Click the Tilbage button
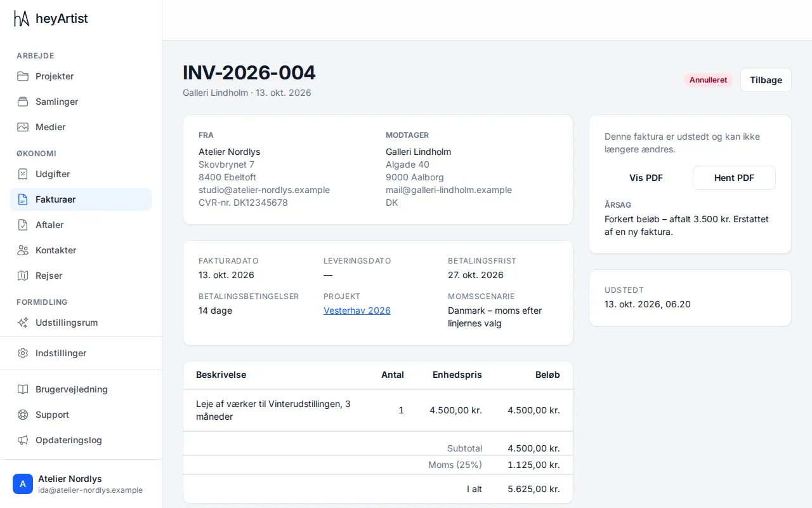Image resolution: width=812 pixels, height=508 pixels. [x=766, y=80]
